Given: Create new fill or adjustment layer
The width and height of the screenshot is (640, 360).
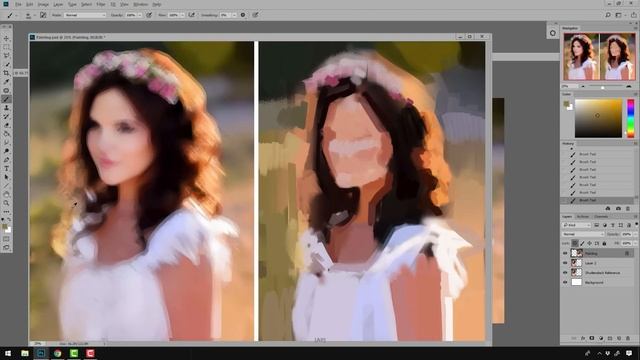Looking at the screenshot, I should tap(601, 338).
